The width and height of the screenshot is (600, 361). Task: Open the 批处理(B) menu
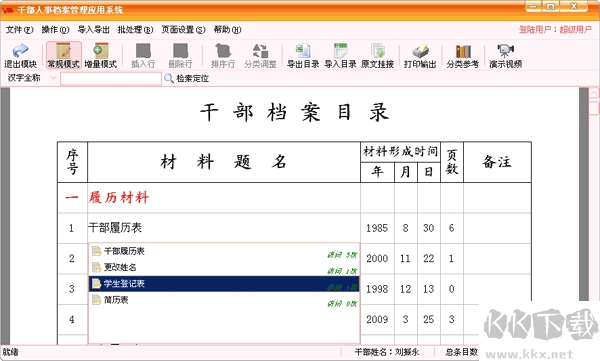(135, 29)
